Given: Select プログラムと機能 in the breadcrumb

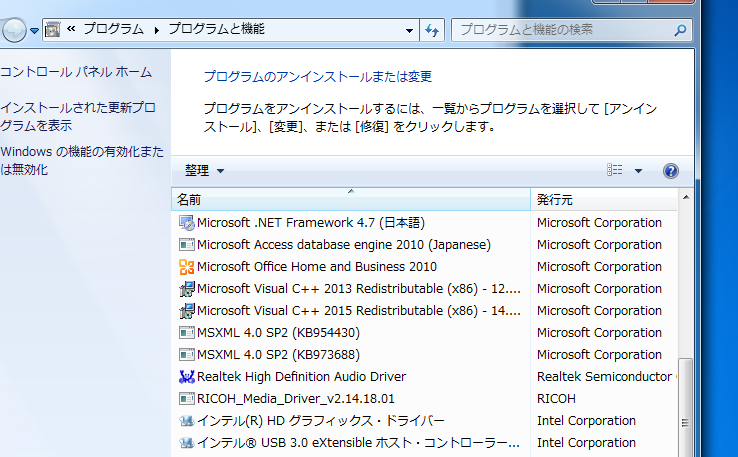Looking at the screenshot, I should (x=217, y=29).
